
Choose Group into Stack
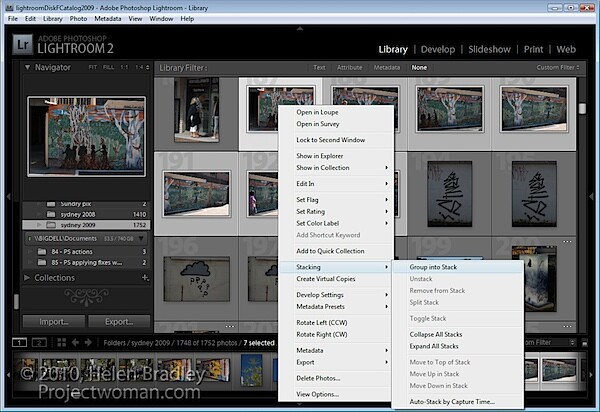point(458,267)
